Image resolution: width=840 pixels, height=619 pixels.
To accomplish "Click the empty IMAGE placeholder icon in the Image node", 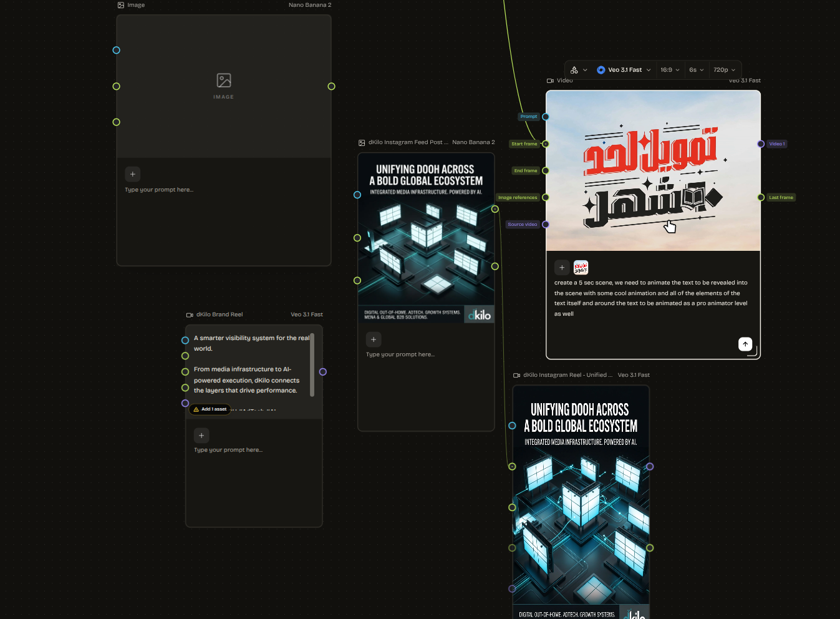I will pos(224,80).
